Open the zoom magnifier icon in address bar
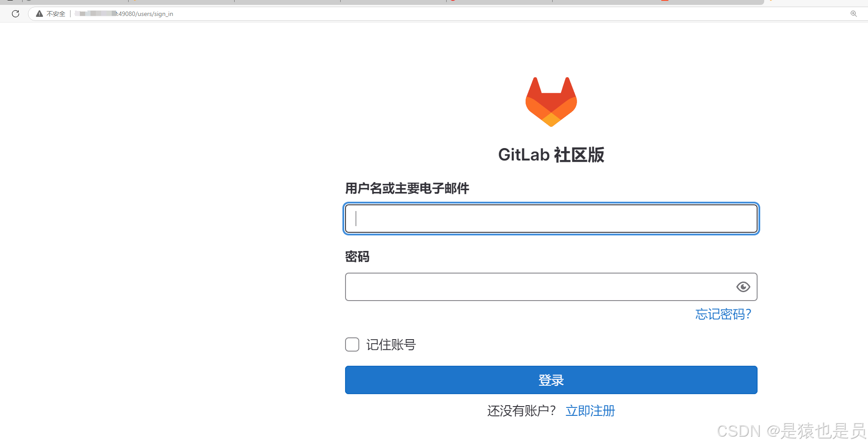This screenshot has width=868, height=446. [x=853, y=14]
